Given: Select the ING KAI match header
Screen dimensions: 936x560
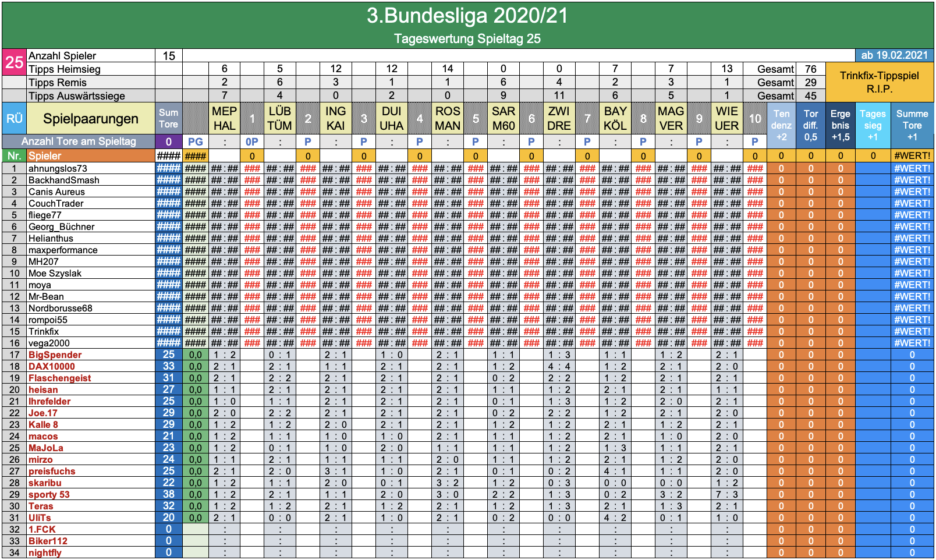Looking at the screenshot, I should tap(336, 118).
